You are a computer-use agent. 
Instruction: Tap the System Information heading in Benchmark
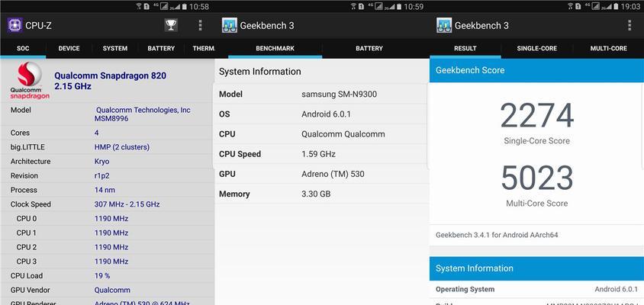coord(260,72)
